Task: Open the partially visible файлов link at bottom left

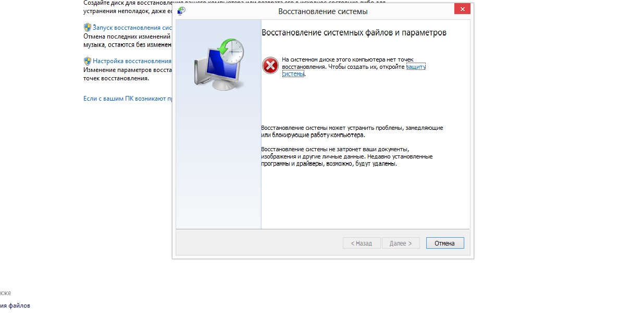Action: pyautogui.click(x=15, y=306)
